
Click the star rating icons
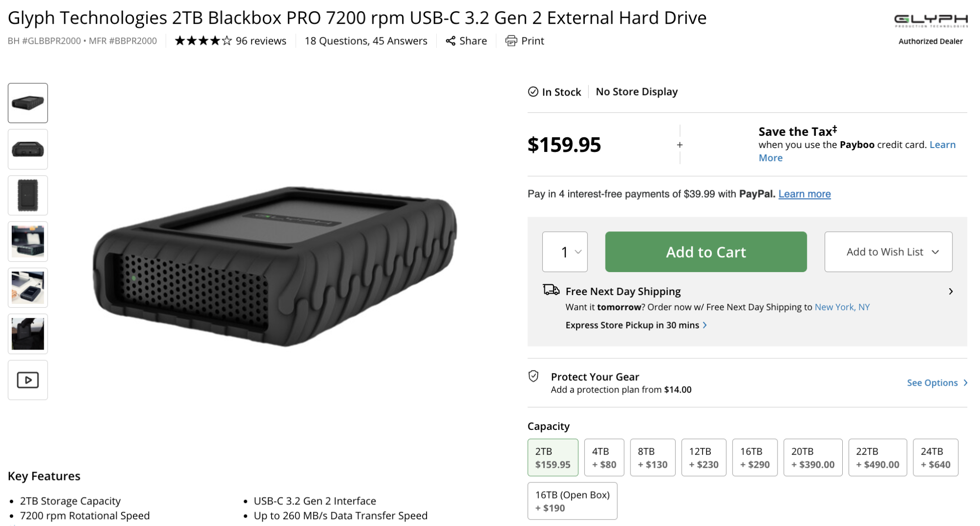203,41
